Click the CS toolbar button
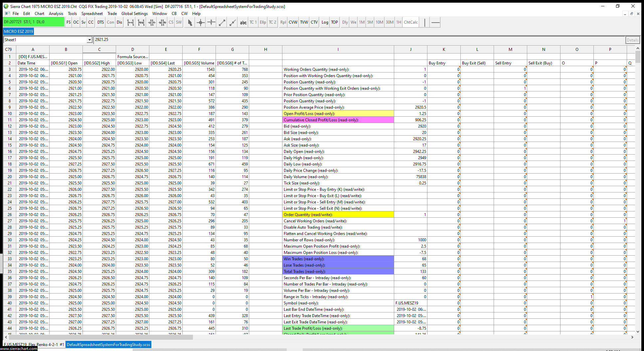This screenshot has height=351, width=644. [171, 22]
